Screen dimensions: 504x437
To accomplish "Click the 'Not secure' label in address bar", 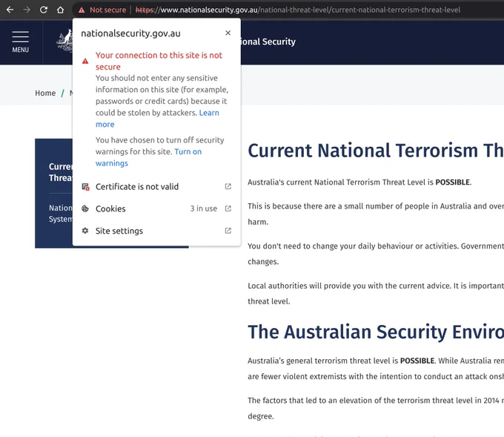I will coord(108,10).
